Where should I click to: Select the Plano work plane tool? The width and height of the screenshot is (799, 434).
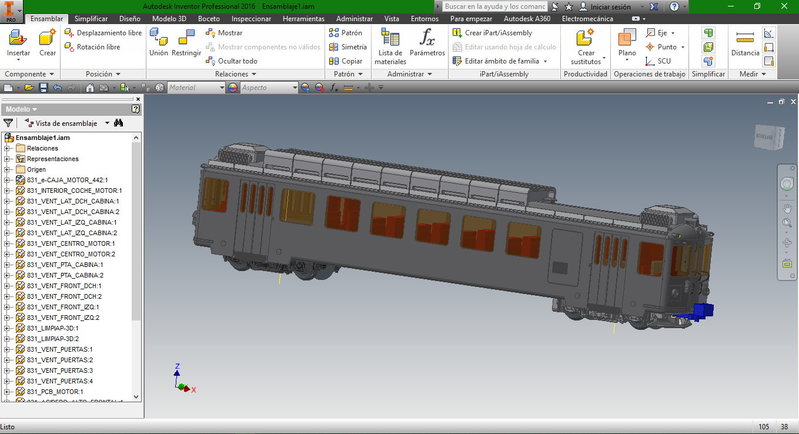[627, 44]
